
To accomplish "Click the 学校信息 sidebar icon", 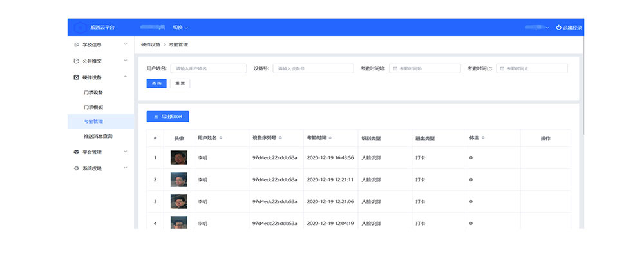I will point(77,44).
